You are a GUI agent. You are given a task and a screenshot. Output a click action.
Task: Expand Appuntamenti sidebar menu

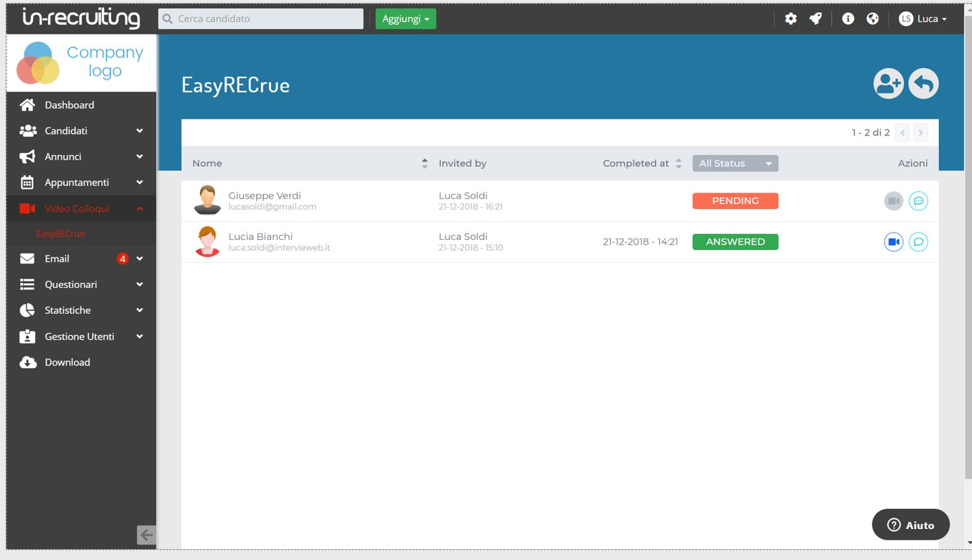click(82, 183)
